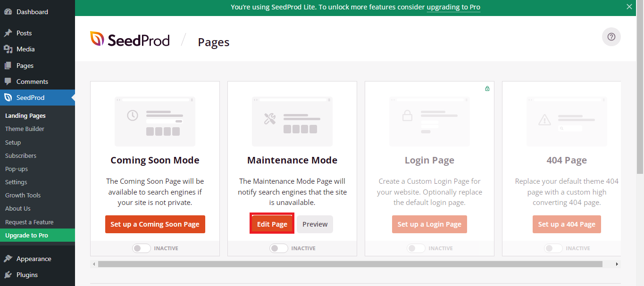The height and width of the screenshot is (286, 644).
Task: Click the Appearance paintbrush icon
Action: 8,259
